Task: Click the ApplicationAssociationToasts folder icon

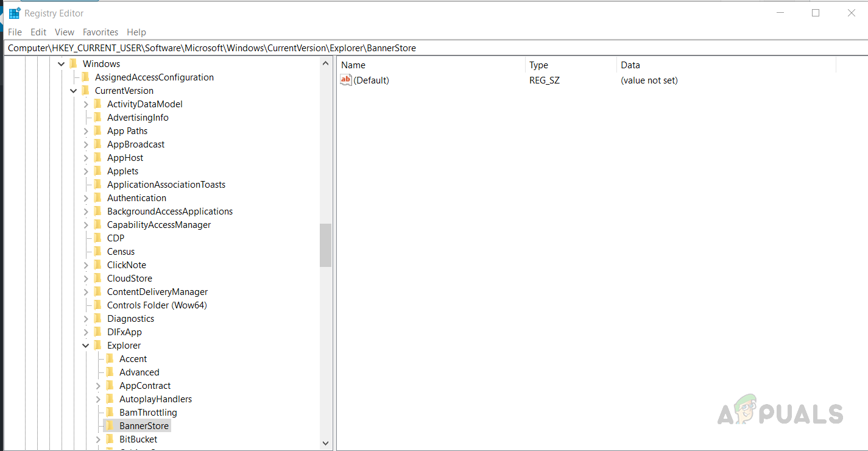Action: point(98,184)
